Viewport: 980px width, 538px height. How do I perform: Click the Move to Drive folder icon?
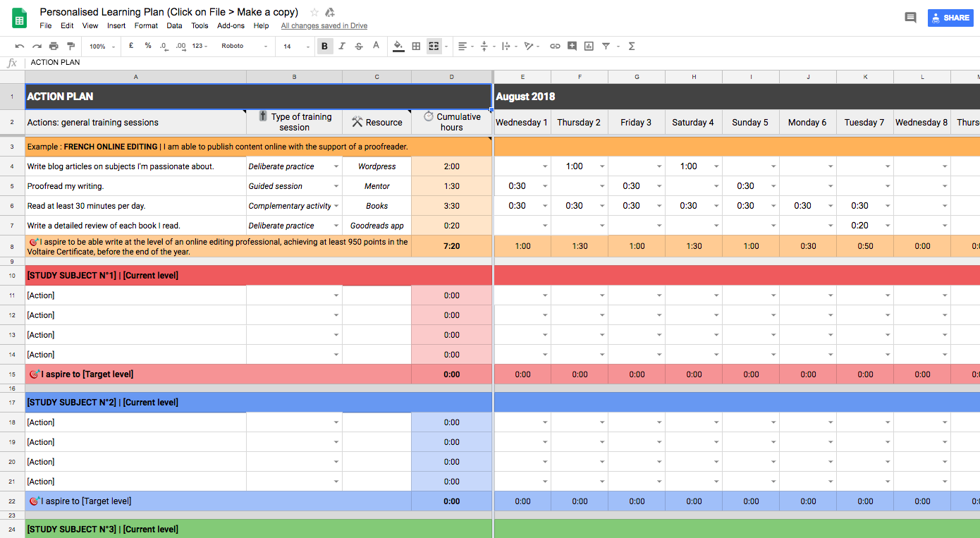point(329,12)
